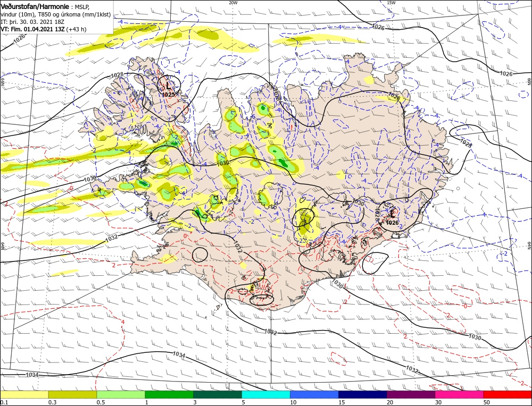
Task: Click the navy 15–20 mm legend swatch
Action: tap(363, 394)
